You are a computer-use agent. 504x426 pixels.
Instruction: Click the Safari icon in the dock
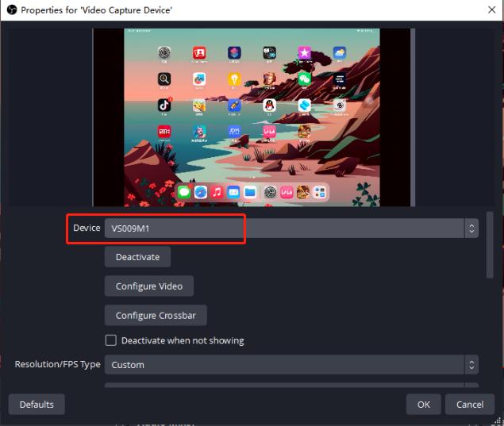[201, 192]
